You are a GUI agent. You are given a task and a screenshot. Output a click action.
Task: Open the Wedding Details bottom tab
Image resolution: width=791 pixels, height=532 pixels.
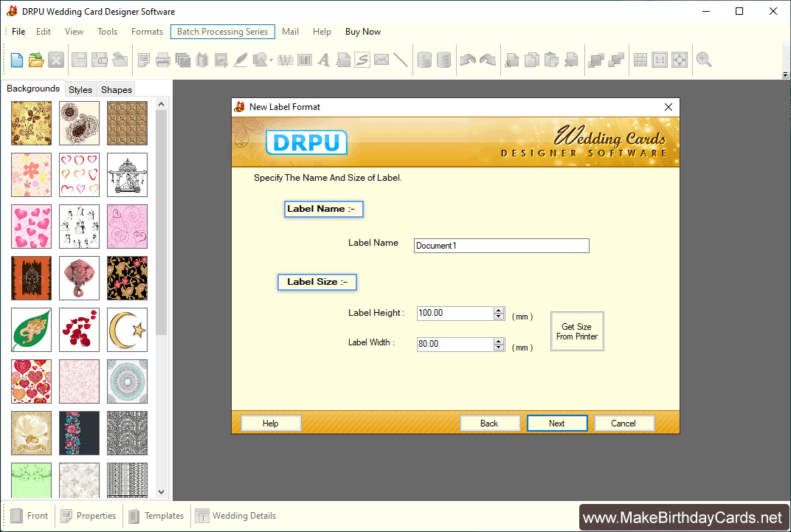coord(236,515)
